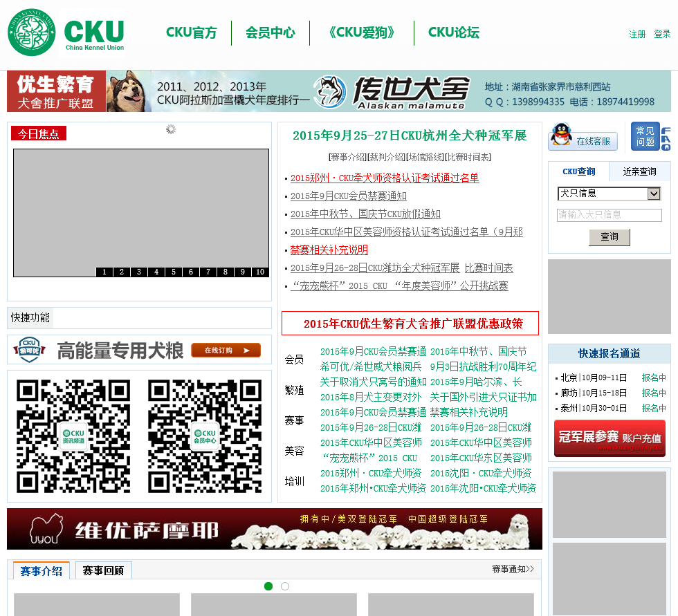Open the [场馆路线] bracket link
678x616 pixels.
click(425, 157)
